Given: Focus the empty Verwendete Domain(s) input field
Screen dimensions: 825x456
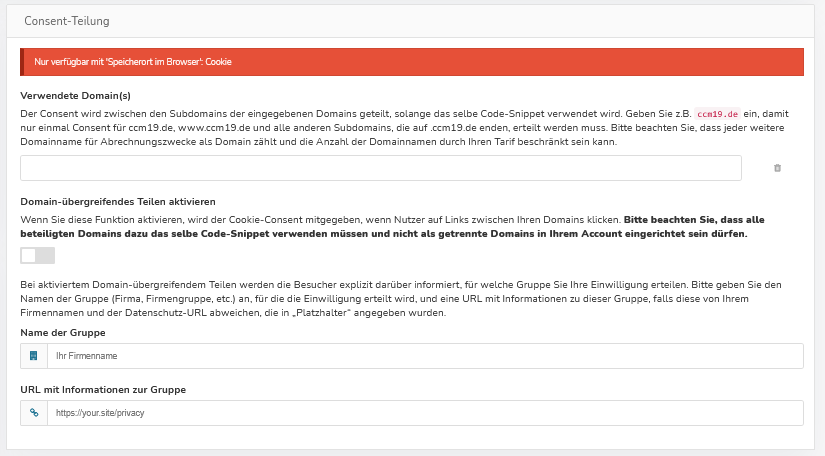Looking at the screenshot, I should coord(381,168).
